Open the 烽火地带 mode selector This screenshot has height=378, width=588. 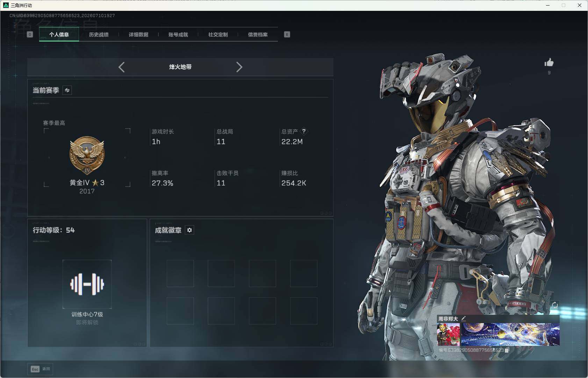tap(180, 67)
